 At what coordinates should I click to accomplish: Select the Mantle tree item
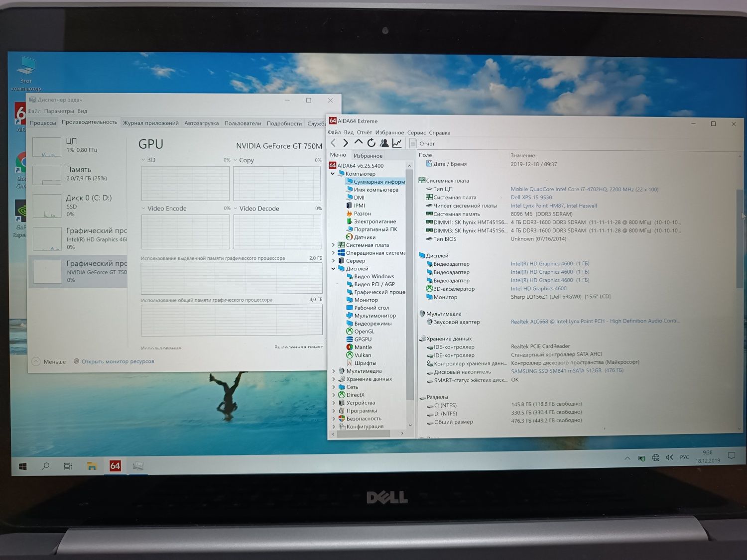(x=359, y=347)
